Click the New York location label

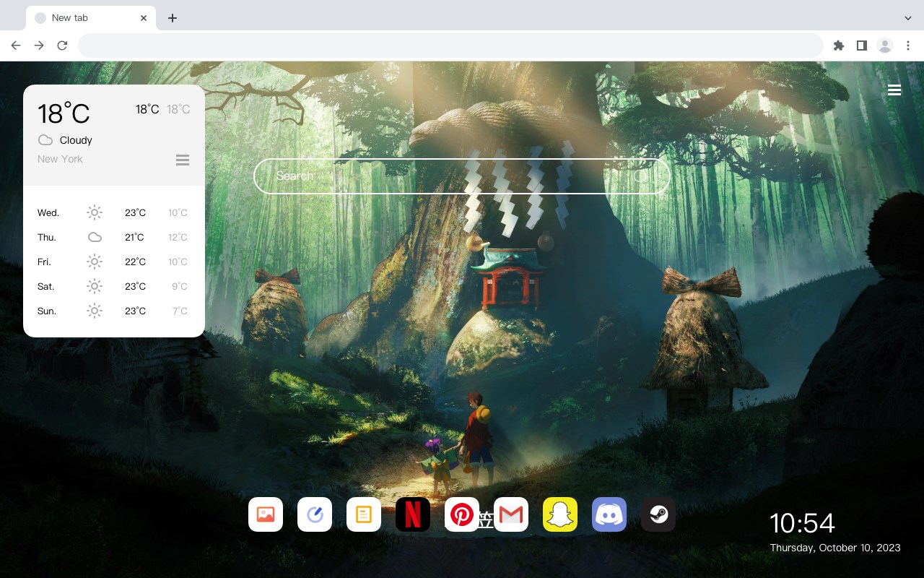60,159
